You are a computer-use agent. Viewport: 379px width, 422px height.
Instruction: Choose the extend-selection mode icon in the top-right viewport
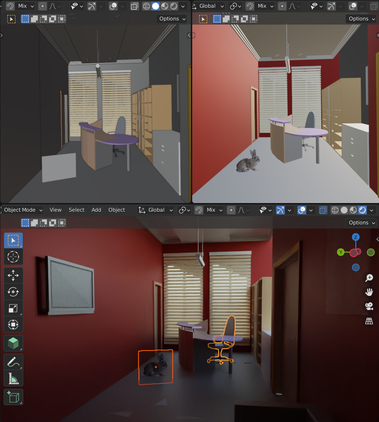[x=226, y=19]
